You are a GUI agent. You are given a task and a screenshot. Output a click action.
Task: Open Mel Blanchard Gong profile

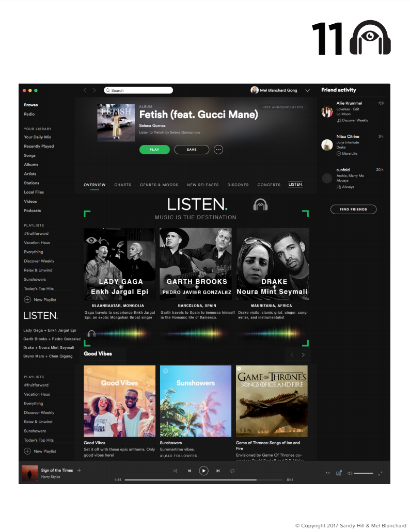[274, 90]
